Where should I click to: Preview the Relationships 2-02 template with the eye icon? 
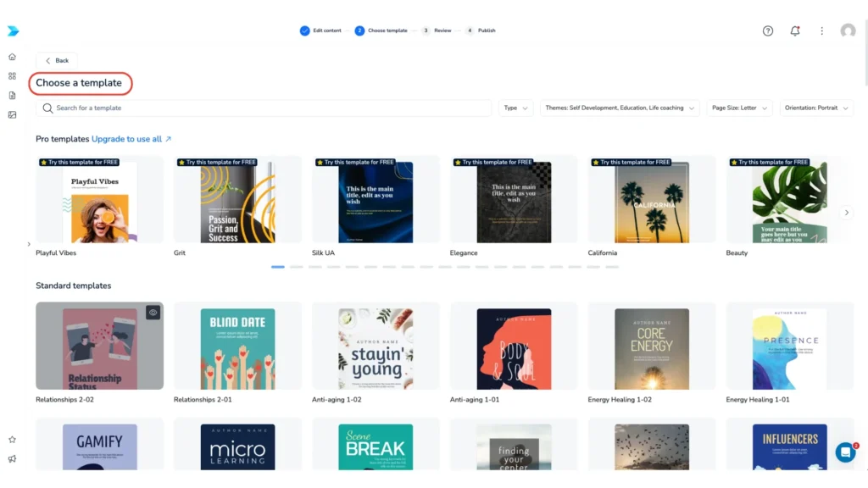point(153,313)
